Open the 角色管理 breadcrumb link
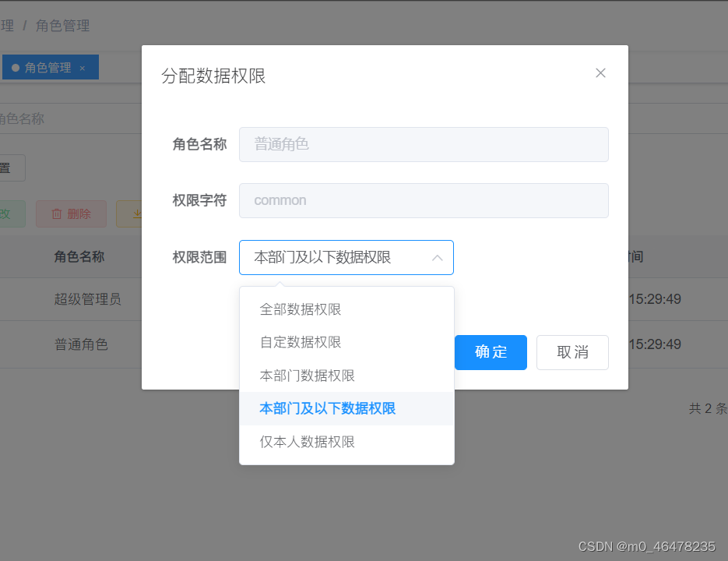The height and width of the screenshot is (561, 728). point(62,25)
